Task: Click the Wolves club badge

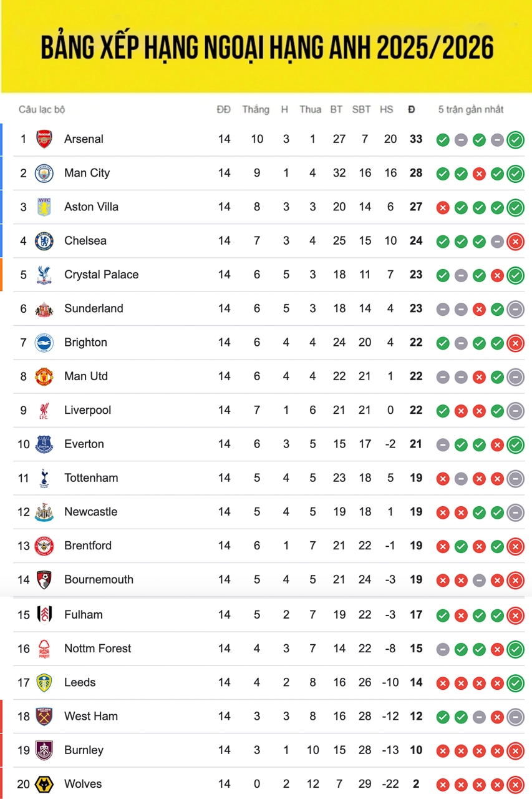Action: pyautogui.click(x=44, y=784)
